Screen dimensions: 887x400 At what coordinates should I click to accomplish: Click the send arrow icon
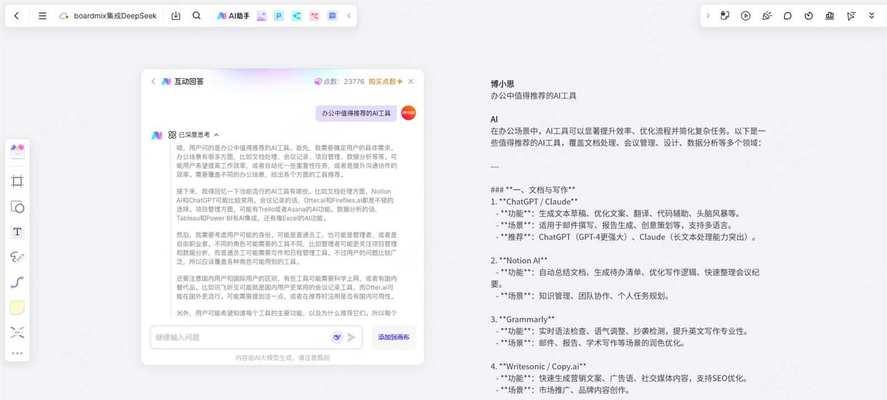pyautogui.click(x=351, y=337)
